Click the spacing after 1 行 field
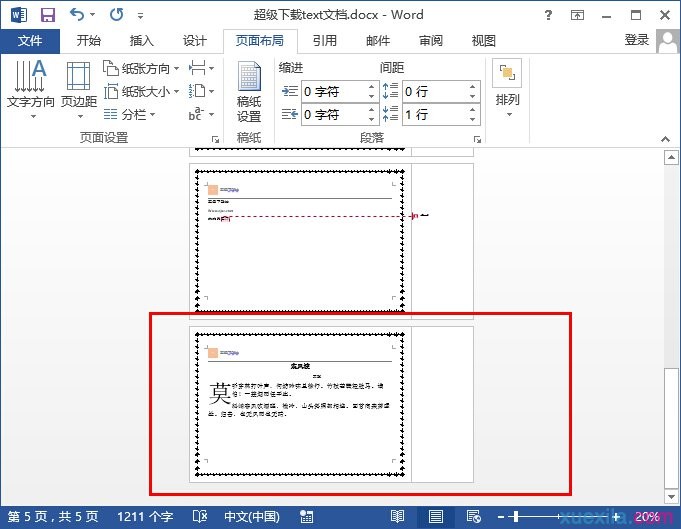This screenshot has height=529, width=681. click(436, 115)
